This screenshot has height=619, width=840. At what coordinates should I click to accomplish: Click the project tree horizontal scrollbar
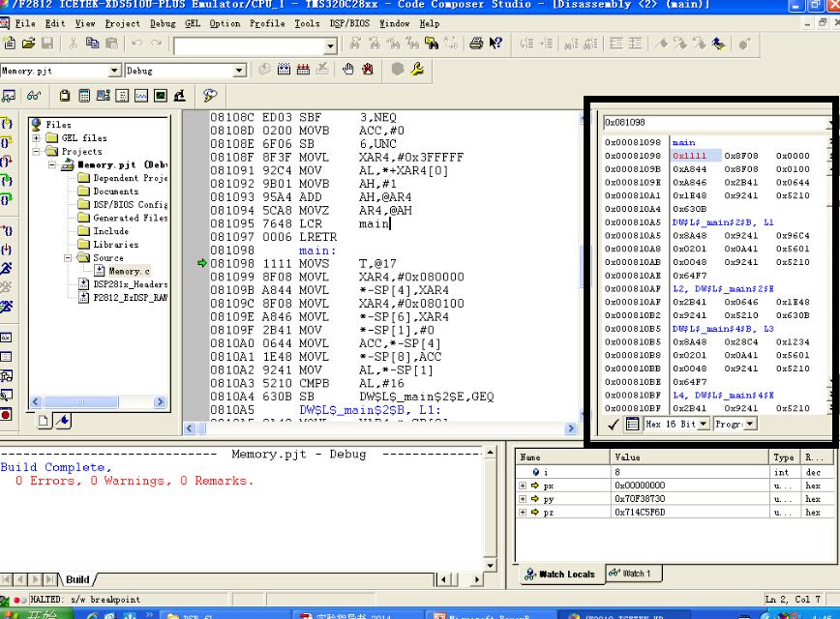[x=98, y=401]
